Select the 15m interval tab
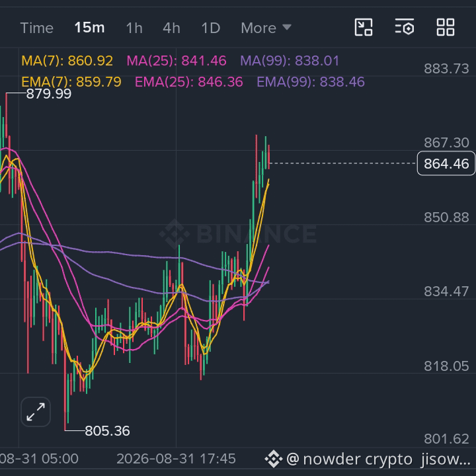This screenshot has height=476, width=476. point(89,28)
